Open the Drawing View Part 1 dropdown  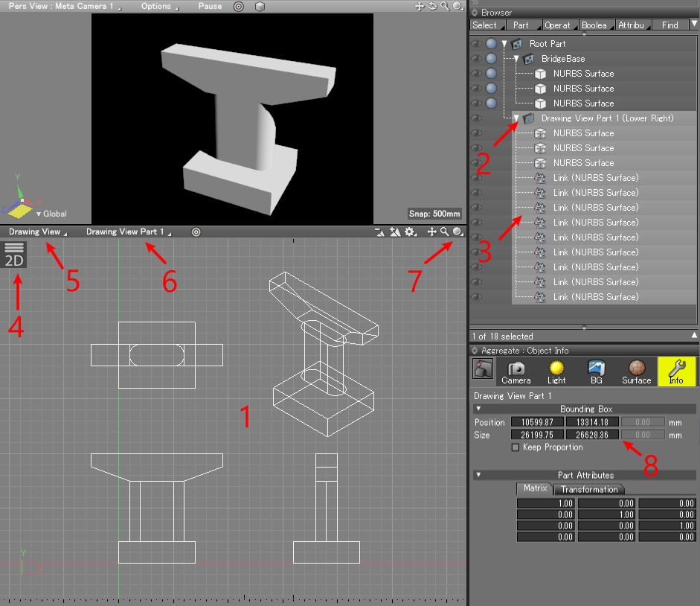coord(127,232)
